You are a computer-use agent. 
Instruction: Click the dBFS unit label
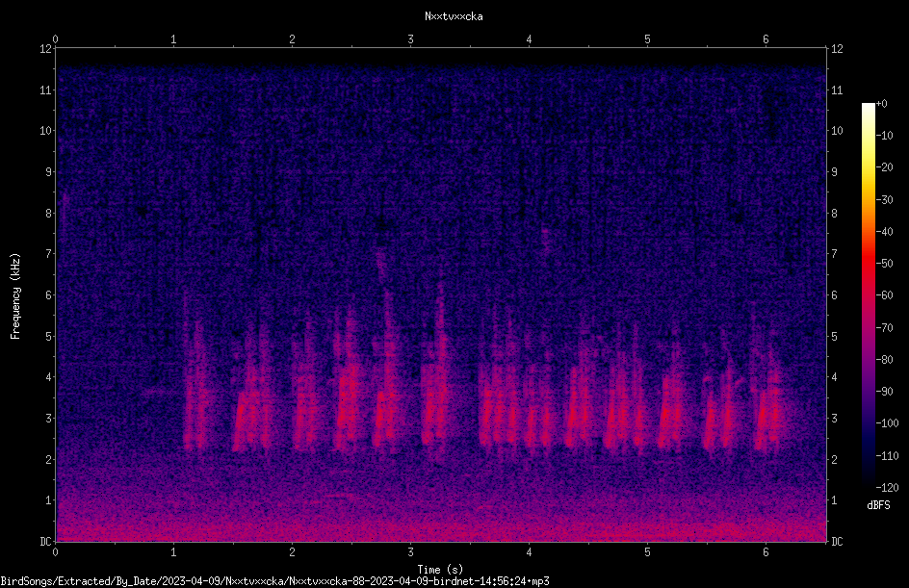point(878,505)
